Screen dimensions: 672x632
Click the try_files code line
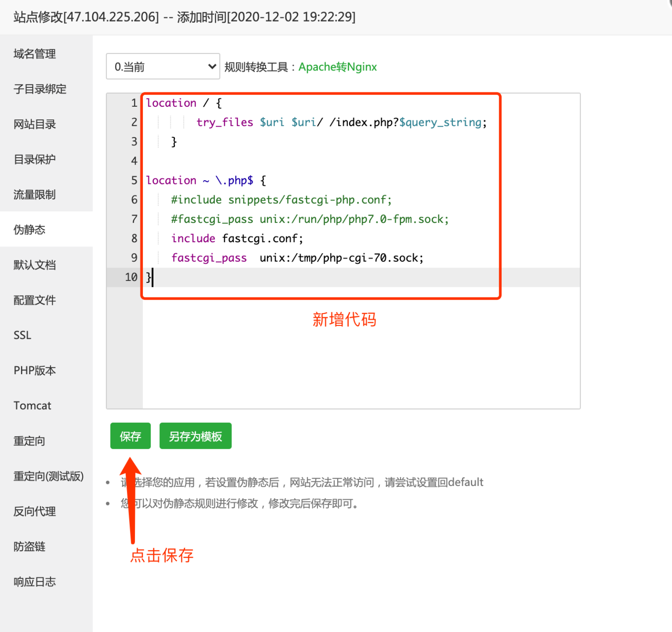341,122
